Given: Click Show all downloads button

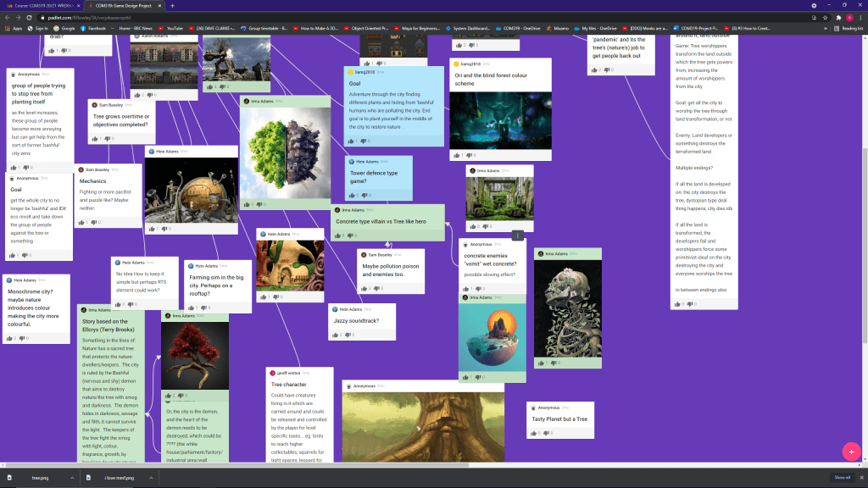Looking at the screenshot, I should (x=842, y=478).
